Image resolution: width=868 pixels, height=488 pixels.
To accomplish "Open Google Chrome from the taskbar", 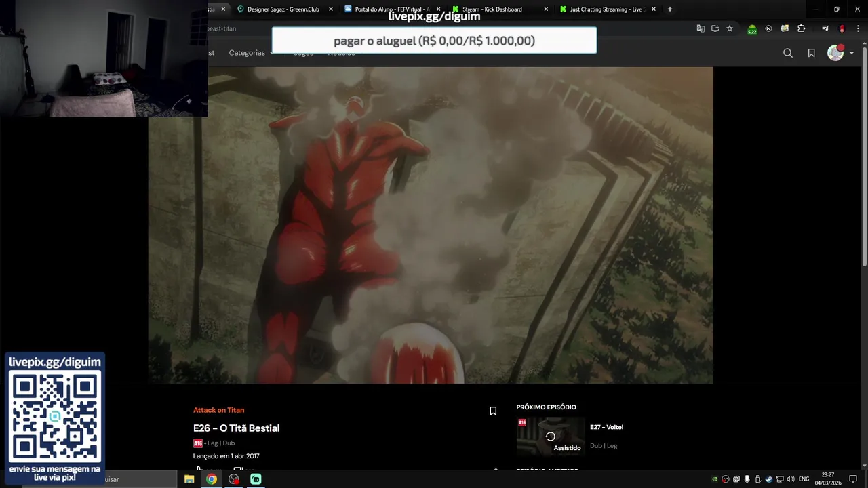I will [x=212, y=479].
